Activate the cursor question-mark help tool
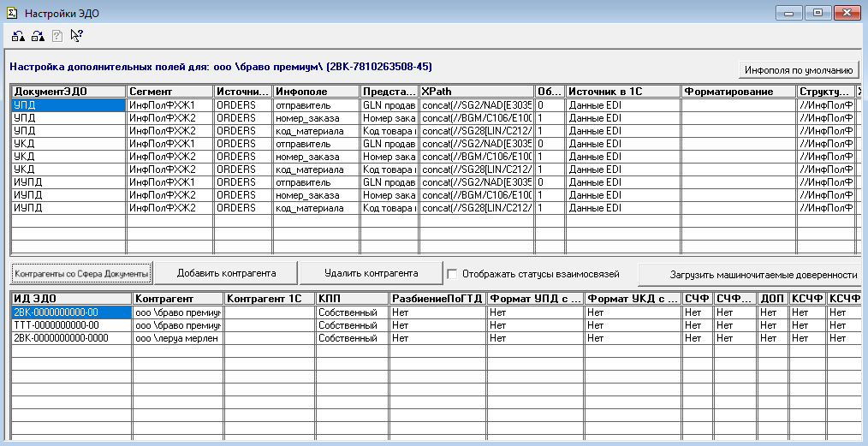This screenshot has width=868, height=446. click(77, 37)
